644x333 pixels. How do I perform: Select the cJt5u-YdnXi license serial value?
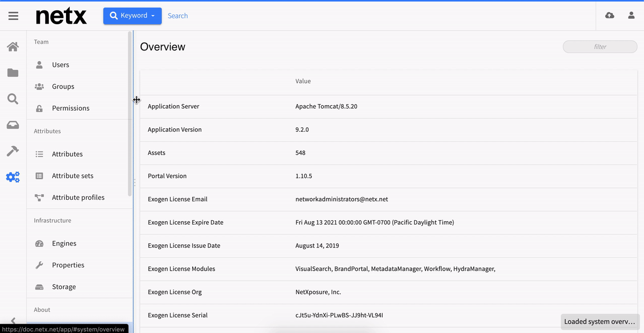[339, 315]
